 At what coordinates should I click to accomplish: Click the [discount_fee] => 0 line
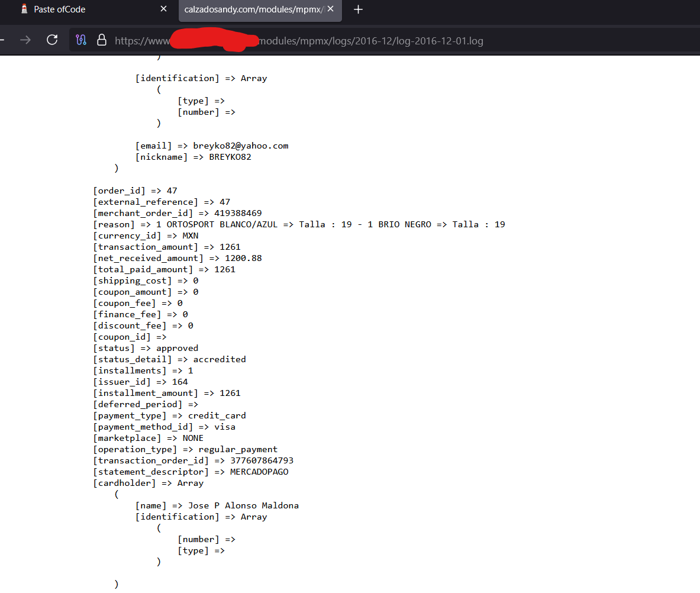point(143,325)
